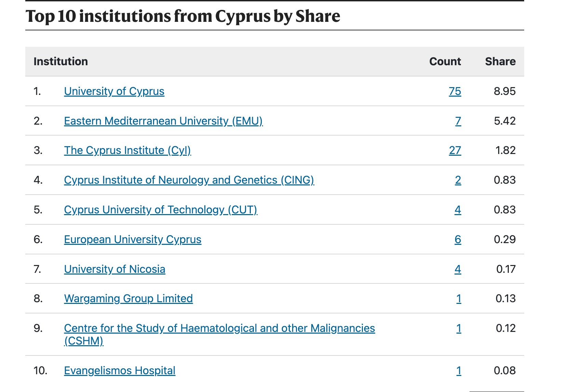The height and width of the screenshot is (392, 585).
Task: Click count 7 for Eastern Mediterranean University
Action: coord(458,121)
